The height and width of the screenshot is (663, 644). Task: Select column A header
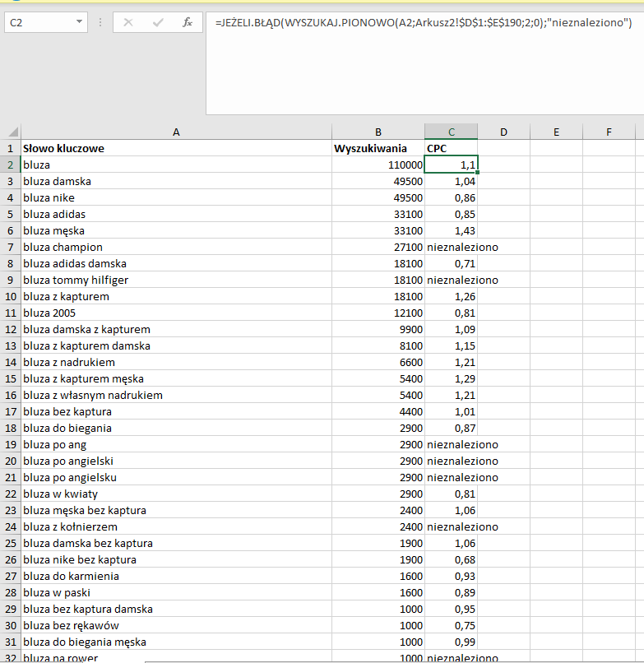pos(176,132)
